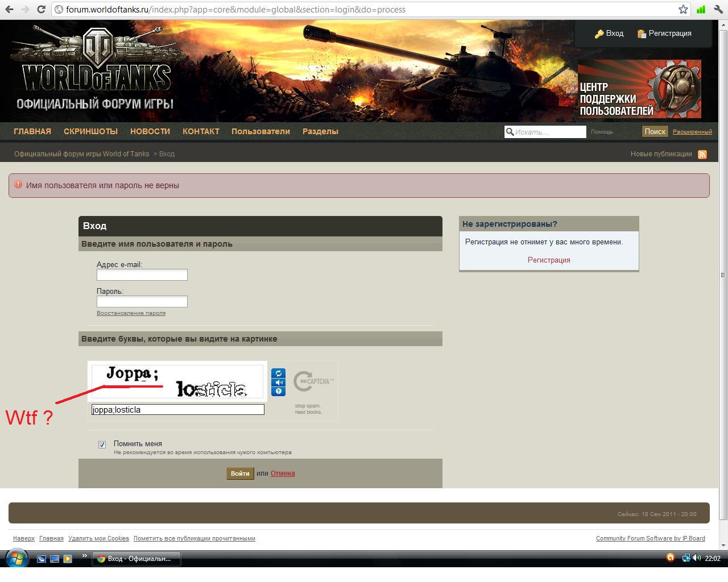Image resolution: width=728 pixels, height=582 pixels.
Task: Open the Расширенный advanced search link
Action: tap(692, 132)
